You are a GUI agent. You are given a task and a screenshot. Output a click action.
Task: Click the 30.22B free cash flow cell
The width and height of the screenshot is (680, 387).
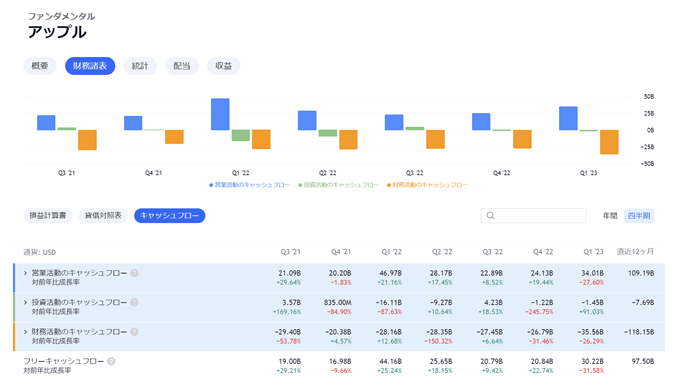(x=592, y=361)
